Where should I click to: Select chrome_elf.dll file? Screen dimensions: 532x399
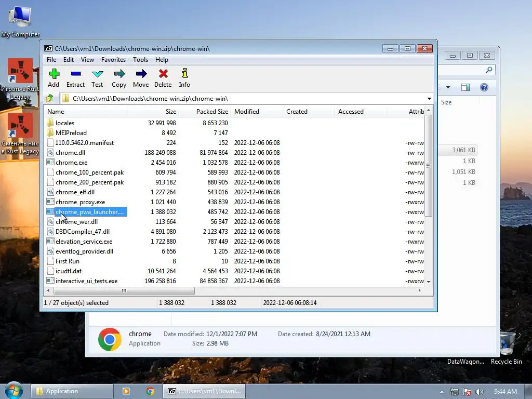(75, 192)
